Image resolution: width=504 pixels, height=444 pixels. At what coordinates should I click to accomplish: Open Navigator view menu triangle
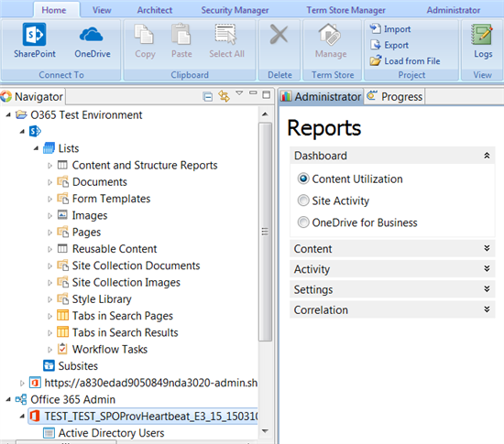coord(239,93)
